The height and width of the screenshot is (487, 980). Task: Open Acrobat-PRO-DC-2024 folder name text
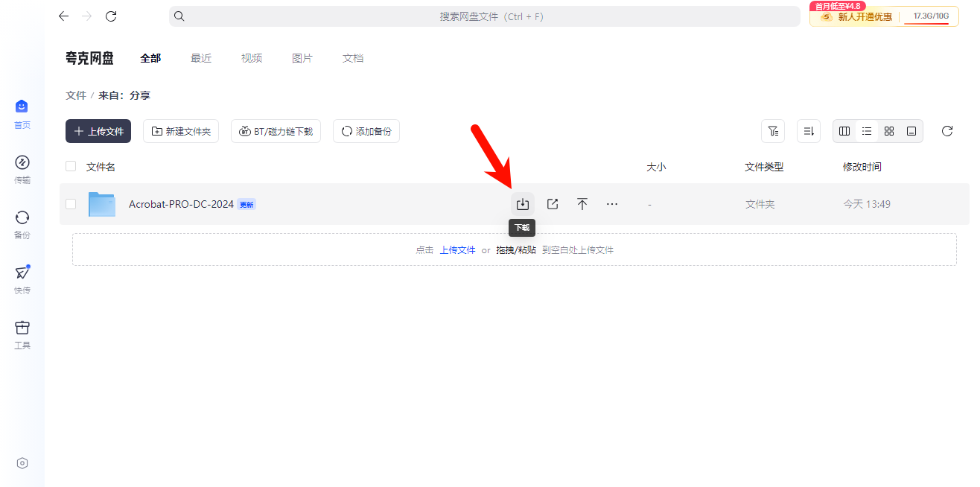pos(181,204)
